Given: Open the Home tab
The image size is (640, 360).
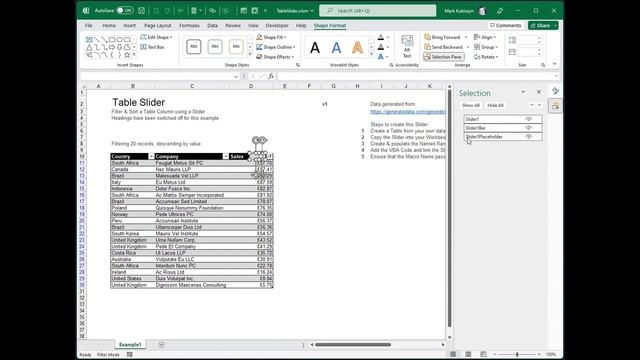Looking at the screenshot, I should tap(109, 25).
